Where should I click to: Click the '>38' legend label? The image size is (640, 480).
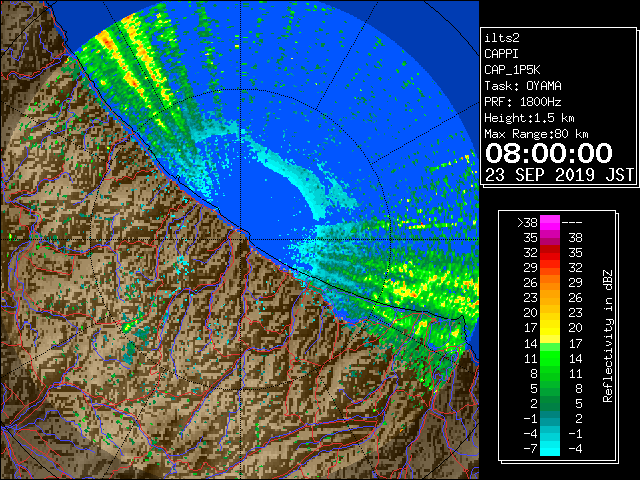[527, 223]
